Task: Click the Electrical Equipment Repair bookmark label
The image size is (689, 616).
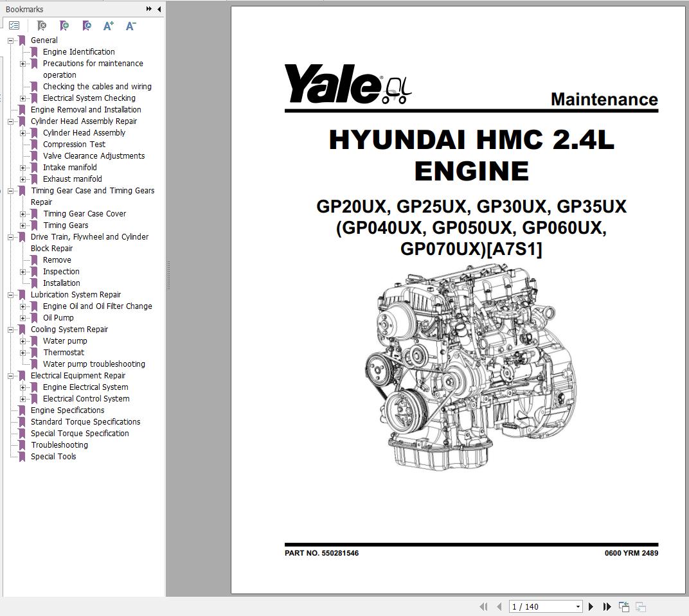Action: point(78,375)
